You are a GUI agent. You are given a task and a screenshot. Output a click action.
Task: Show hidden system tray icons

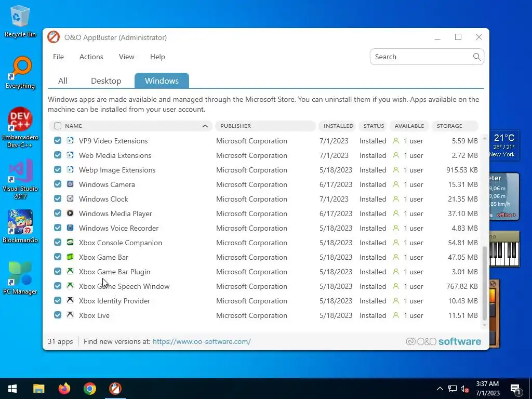pyautogui.click(x=440, y=389)
